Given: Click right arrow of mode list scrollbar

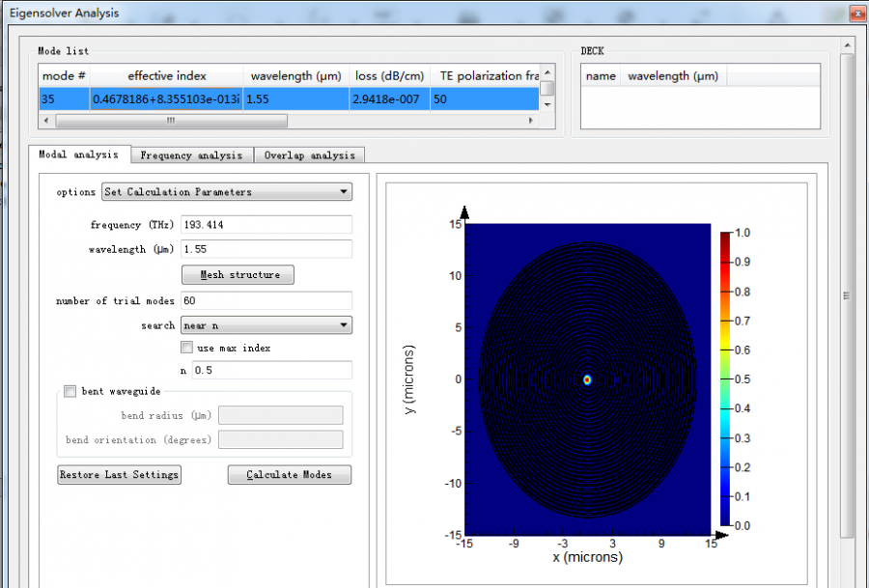Looking at the screenshot, I should tap(530, 122).
